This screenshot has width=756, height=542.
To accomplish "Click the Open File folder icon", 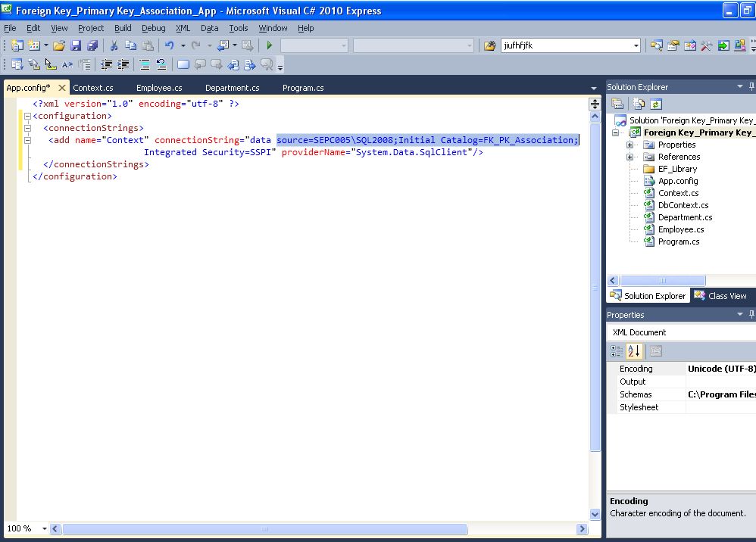I will coord(59,45).
